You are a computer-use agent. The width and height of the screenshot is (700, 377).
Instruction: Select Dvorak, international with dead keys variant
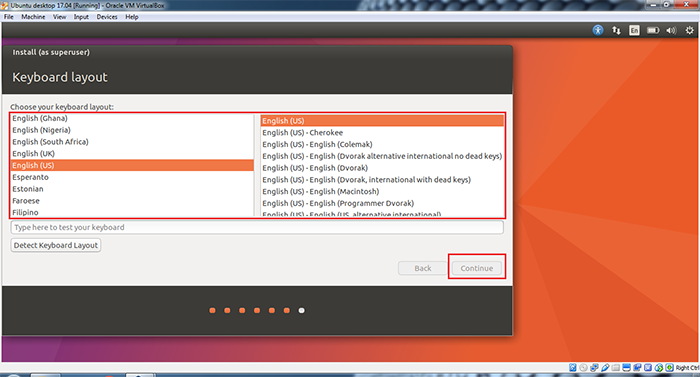(x=382, y=180)
